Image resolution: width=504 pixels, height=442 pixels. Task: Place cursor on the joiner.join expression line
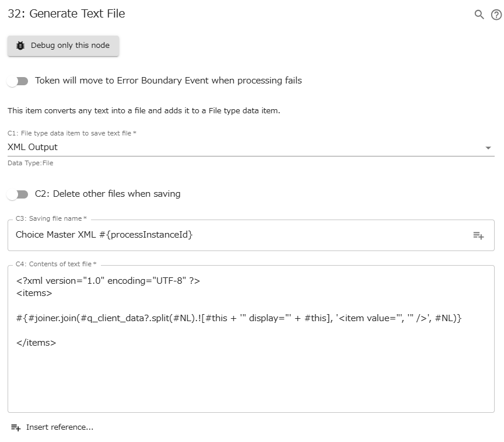tap(239, 318)
